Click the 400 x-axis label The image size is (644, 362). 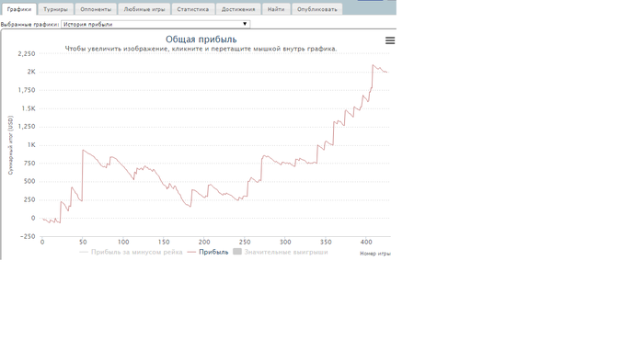click(x=366, y=242)
